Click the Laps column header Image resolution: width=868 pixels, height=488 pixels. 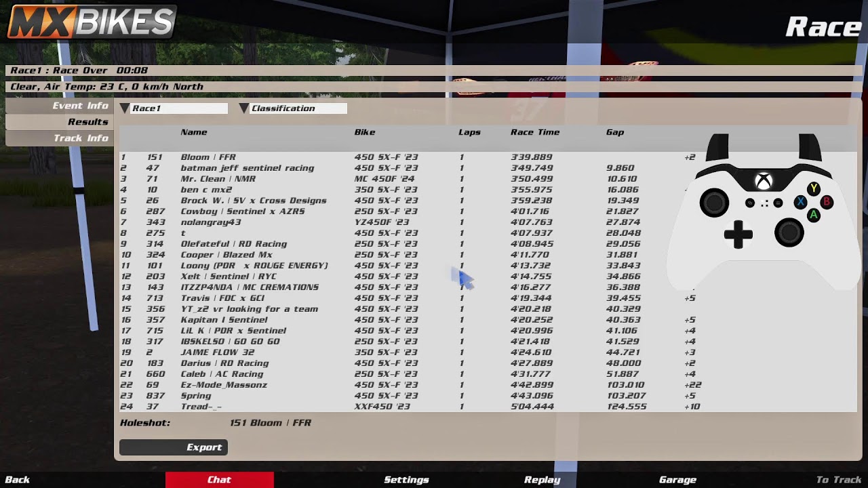469,132
